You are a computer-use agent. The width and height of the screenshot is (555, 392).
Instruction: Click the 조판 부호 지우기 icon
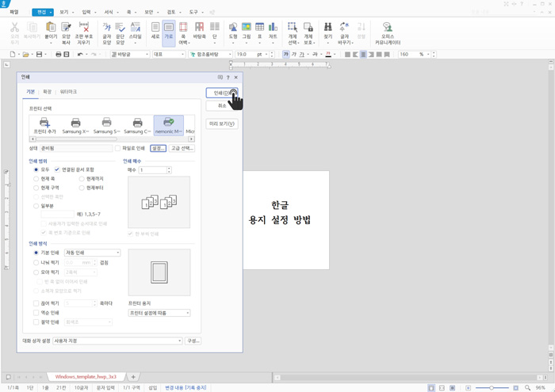coord(84,27)
